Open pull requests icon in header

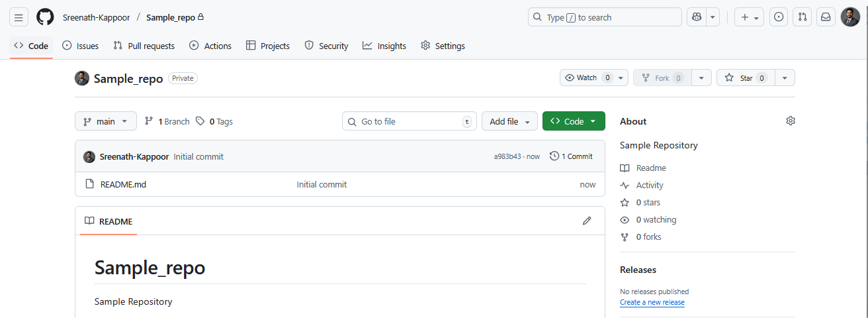pyautogui.click(x=803, y=17)
